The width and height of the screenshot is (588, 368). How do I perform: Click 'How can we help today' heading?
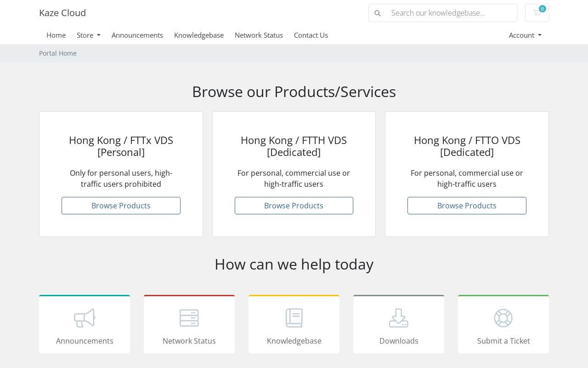[294, 264]
